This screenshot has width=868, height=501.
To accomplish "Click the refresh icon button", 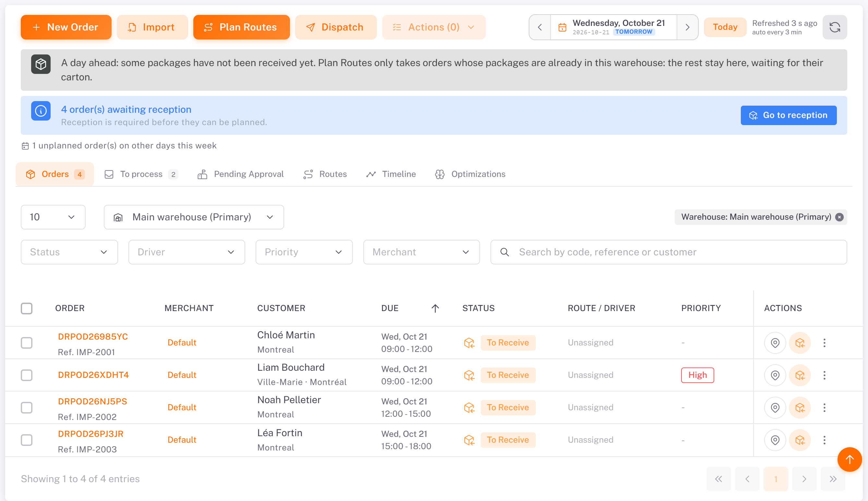I will pos(835,27).
